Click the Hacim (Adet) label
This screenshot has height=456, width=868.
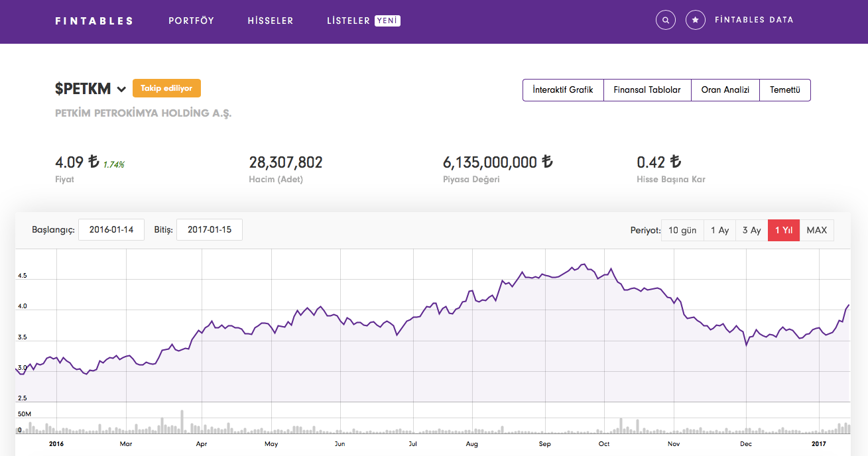click(276, 179)
